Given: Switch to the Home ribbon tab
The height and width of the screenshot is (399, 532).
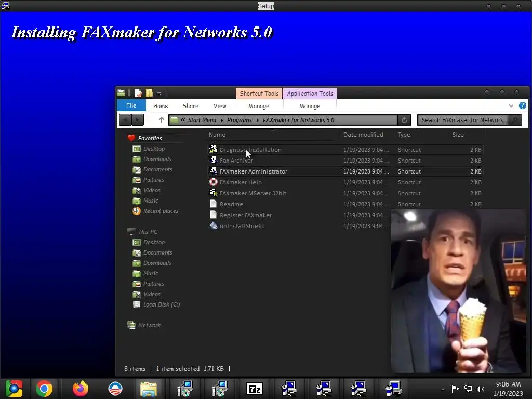Looking at the screenshot, I should tap(161, 106).
